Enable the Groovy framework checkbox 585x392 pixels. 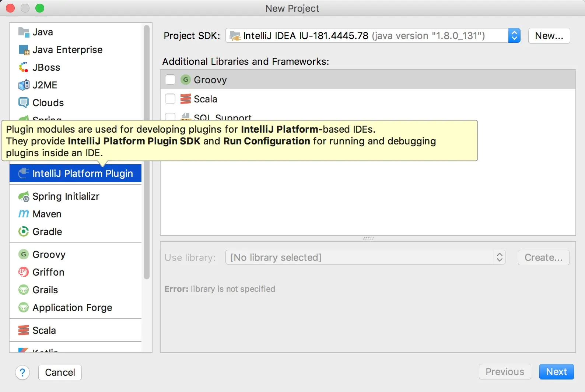point(170,80)
